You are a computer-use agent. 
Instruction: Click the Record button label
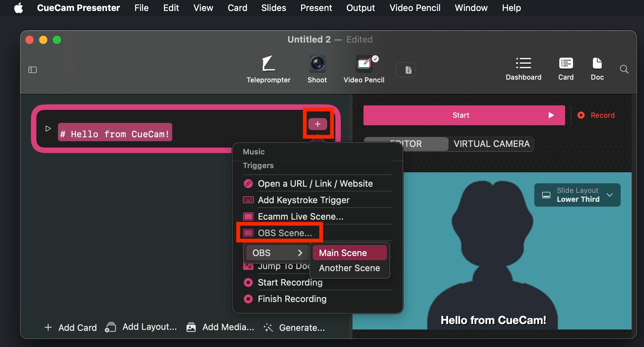pos(603,115)
